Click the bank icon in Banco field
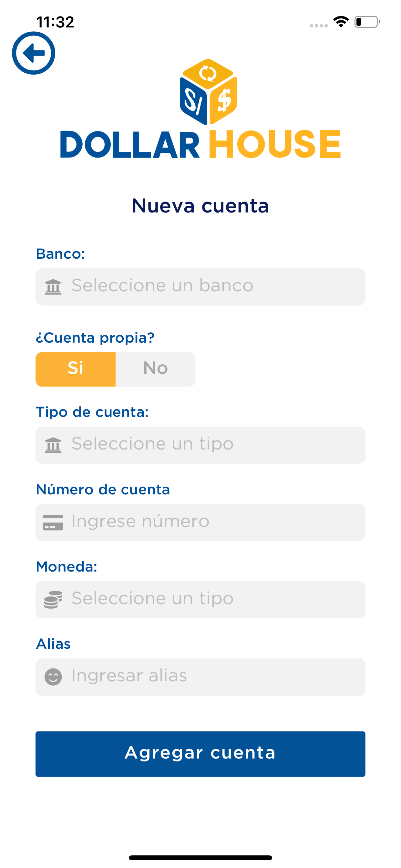Screen dimensions: 401x868 (53, 287)
